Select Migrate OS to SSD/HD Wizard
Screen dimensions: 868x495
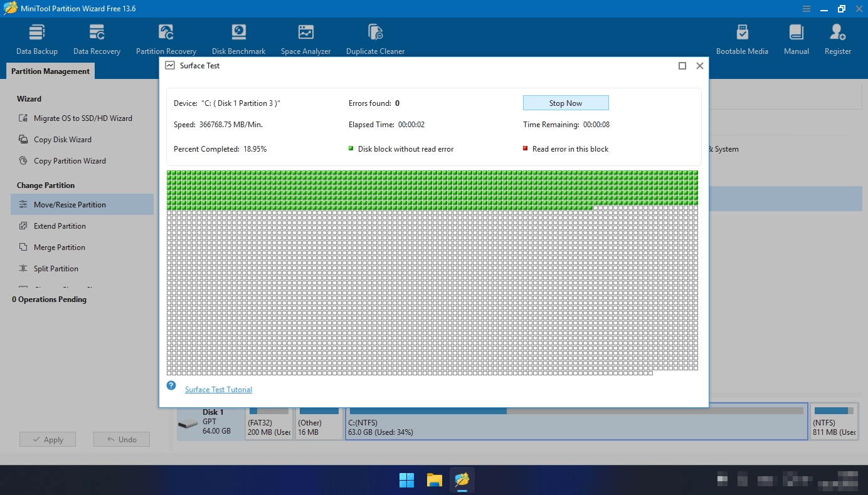[82, 118]
